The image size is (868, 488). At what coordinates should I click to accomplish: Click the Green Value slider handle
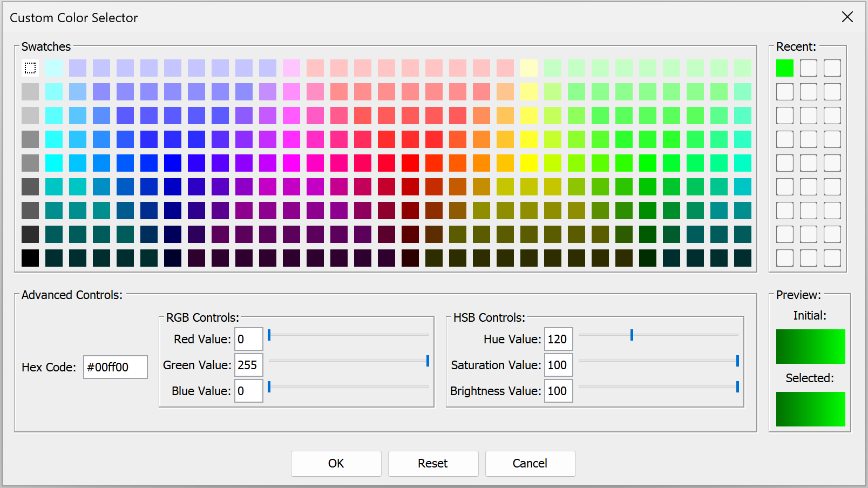coord(428,361)
